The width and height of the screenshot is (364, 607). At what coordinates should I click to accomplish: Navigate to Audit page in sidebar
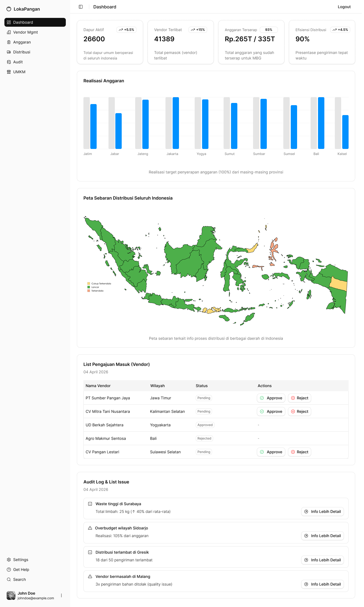tap(35, 62)
